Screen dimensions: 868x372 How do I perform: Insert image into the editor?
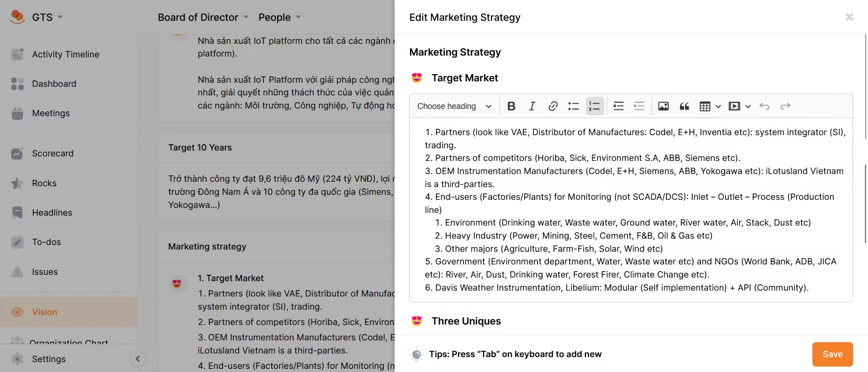coord(663,106)
